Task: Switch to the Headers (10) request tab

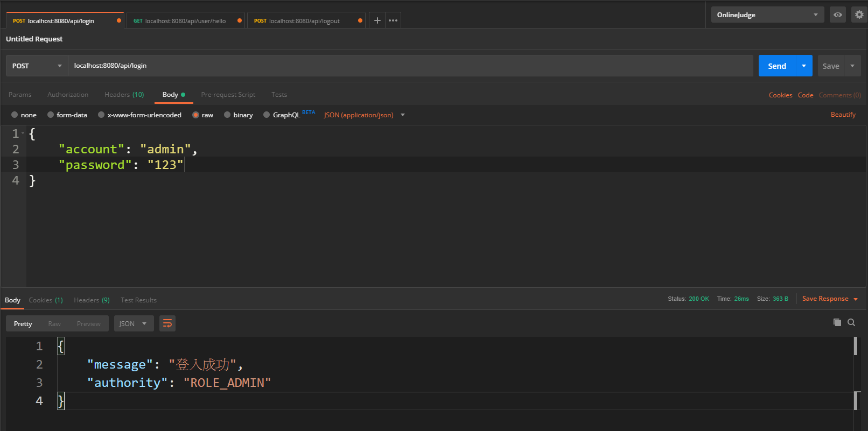Action: (124, 95)
